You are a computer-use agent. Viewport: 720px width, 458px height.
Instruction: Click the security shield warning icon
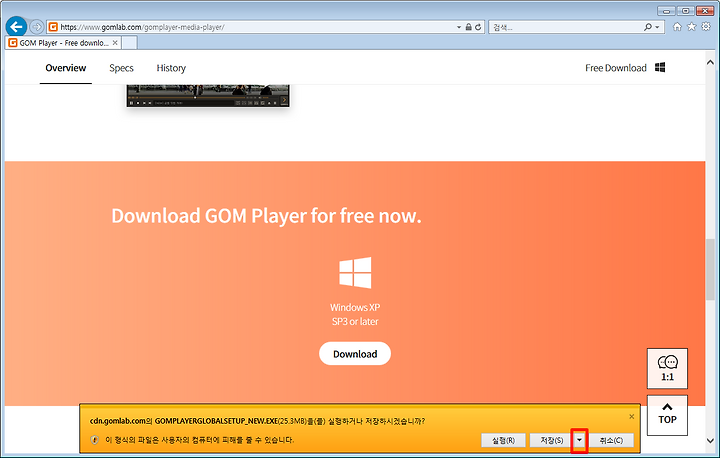pyautogui.click(x=95, y=440)
